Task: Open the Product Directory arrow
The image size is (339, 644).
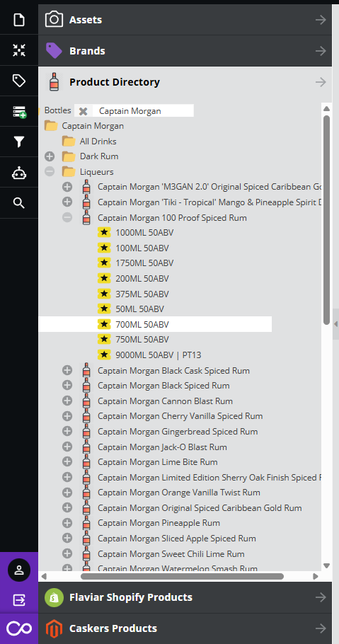Action: [x=321, y=82]
